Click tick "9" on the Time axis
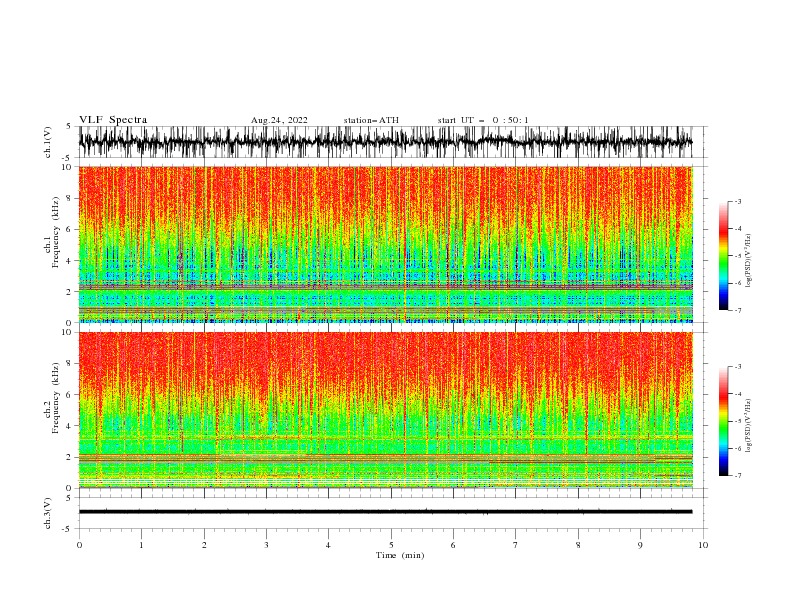792x612 pixels. coord(640,545)
